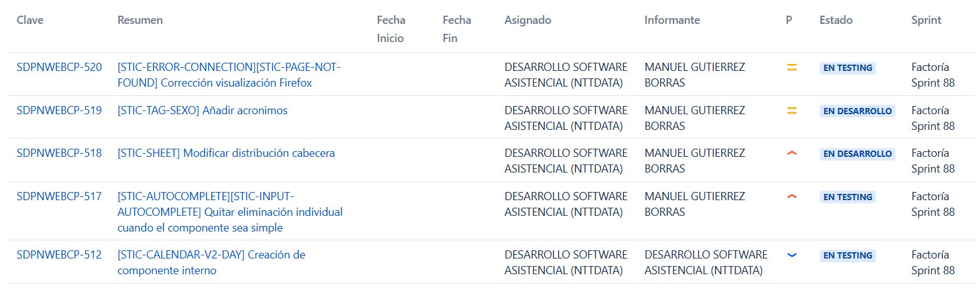The width and height of the screenshot is (980, 288).
Task: Sort by the Clave column header
Action: 30,20
